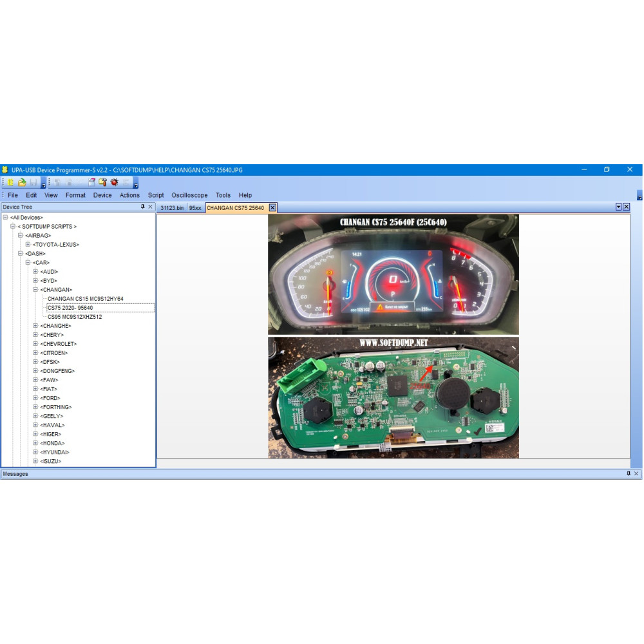Collapse the DASH tree node
644x644 pixels.
[x=20, y=254]
